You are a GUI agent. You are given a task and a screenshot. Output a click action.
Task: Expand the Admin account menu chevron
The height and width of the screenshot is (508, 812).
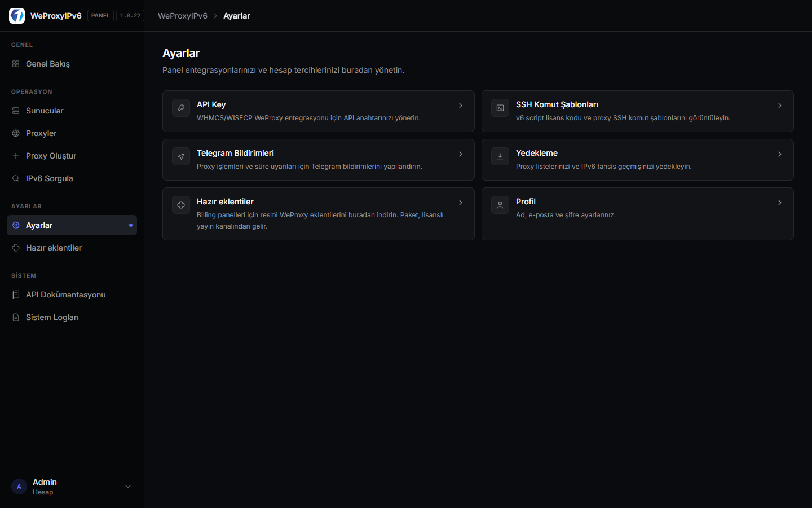128,487
